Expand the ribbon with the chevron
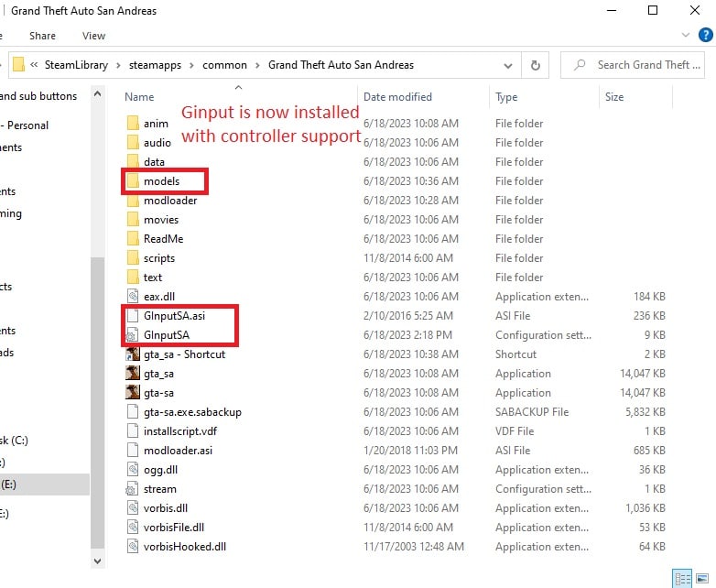Viewport: 716px width, 588px height. coord(686,35)
